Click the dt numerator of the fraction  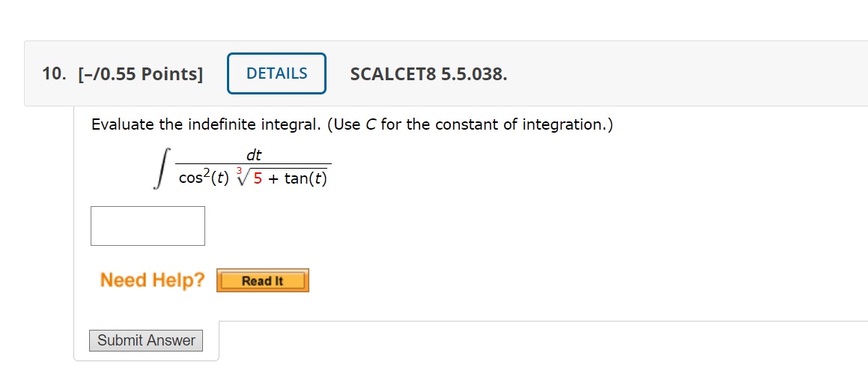[x=254, y=155]
